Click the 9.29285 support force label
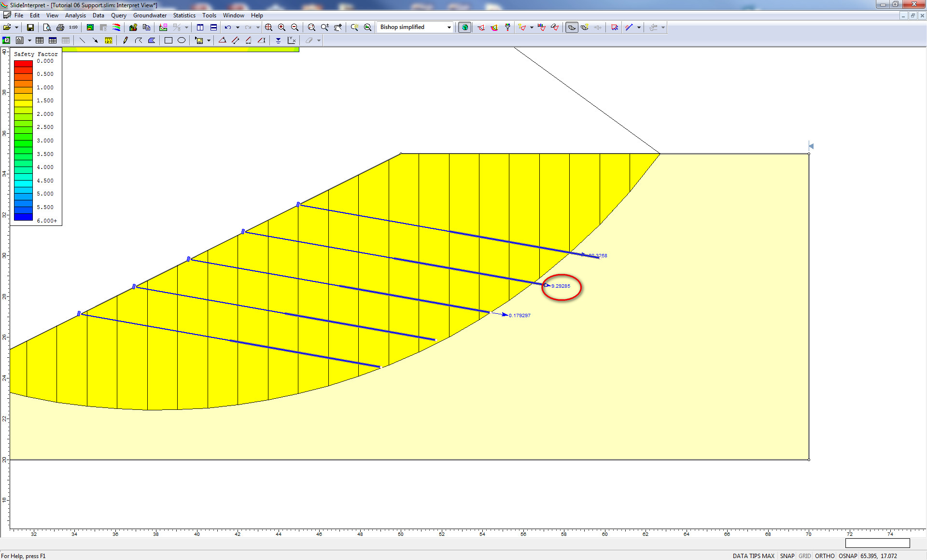Image resolution: width=927 pixels, height=560 pixels. pos(561,286)
